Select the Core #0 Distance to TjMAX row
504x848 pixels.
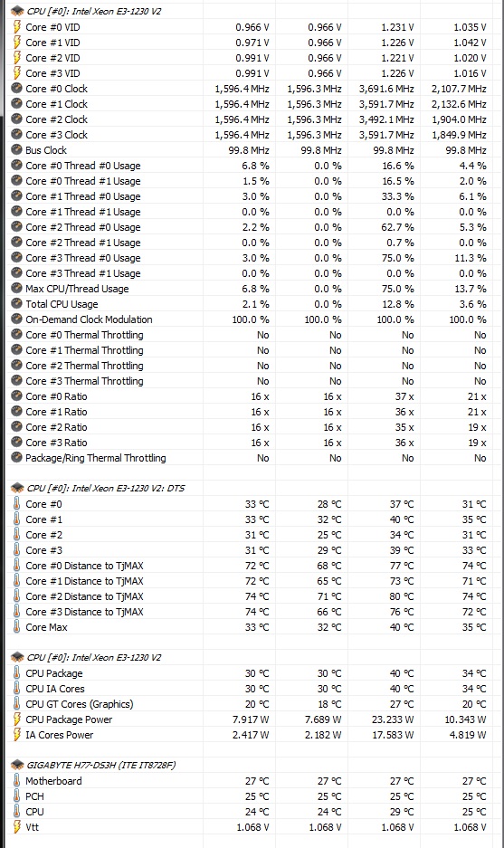250,566
